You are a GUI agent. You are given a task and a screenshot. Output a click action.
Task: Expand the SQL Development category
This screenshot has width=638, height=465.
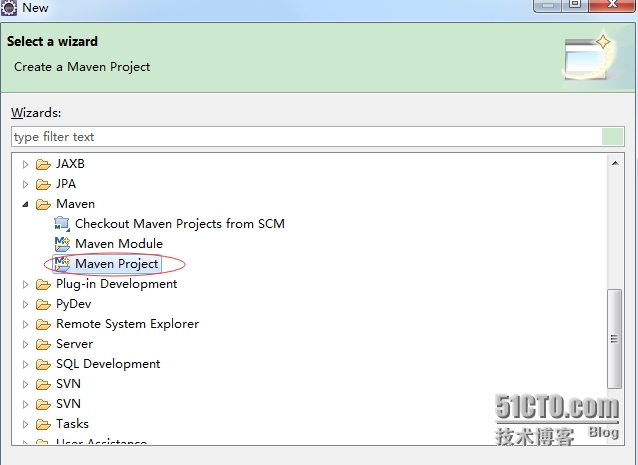point(25,364)
